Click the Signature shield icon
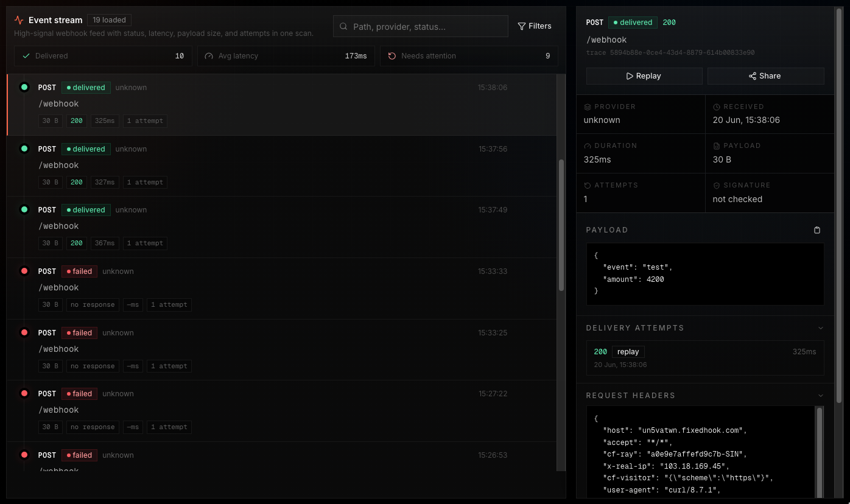The height and width of the screenshot is (504, 850). click(x=717, y=186)
